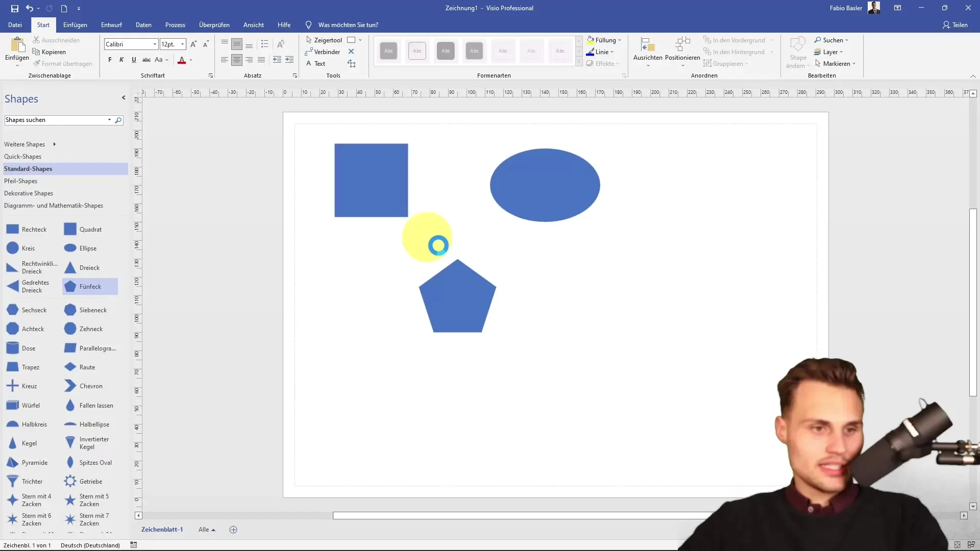The height and width of the screenshot is (551, 980).
Task: Open the Füllung fill color dropdown
Action: pyautogui.click(x=604, y=40)
